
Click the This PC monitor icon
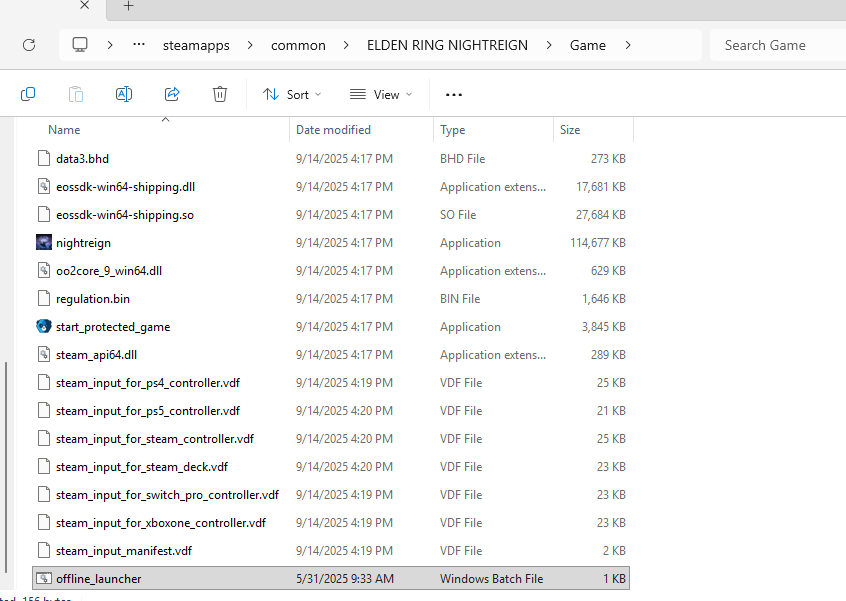(x=81, y=45)
